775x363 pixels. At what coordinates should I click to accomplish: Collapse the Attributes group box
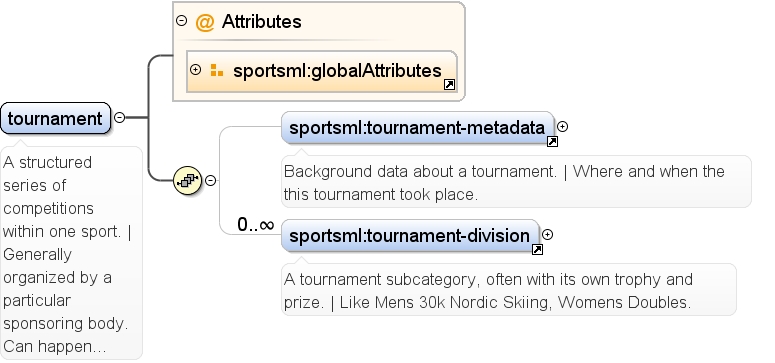click(x=182, y=21)
